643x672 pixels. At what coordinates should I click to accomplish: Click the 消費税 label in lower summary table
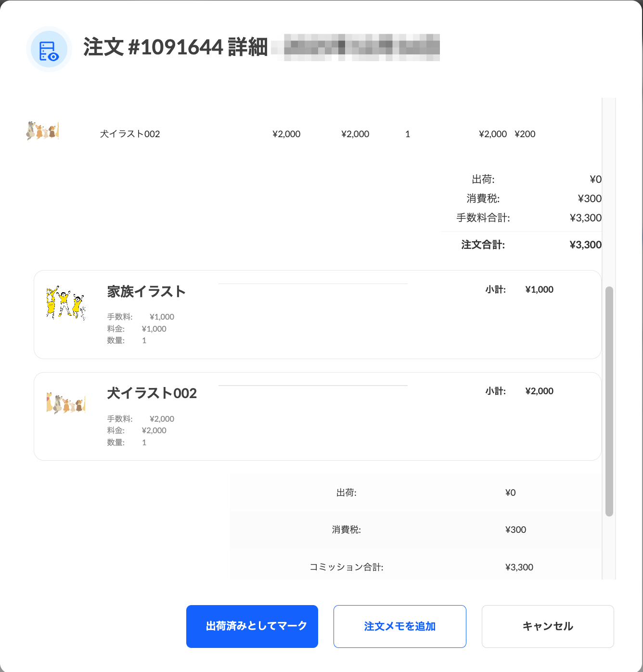pos(346,530)
